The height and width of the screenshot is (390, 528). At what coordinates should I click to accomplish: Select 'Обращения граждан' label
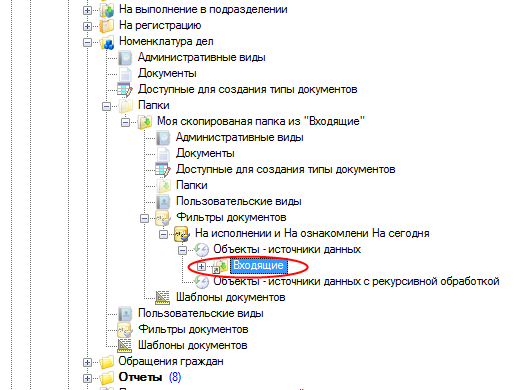coord(171,362)
